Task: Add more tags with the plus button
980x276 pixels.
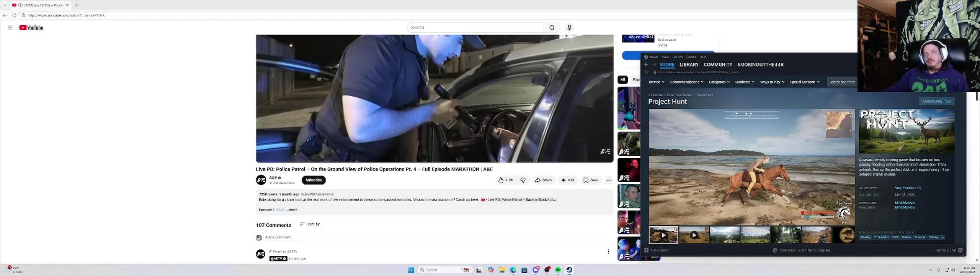Action: [x=943, y=237]
